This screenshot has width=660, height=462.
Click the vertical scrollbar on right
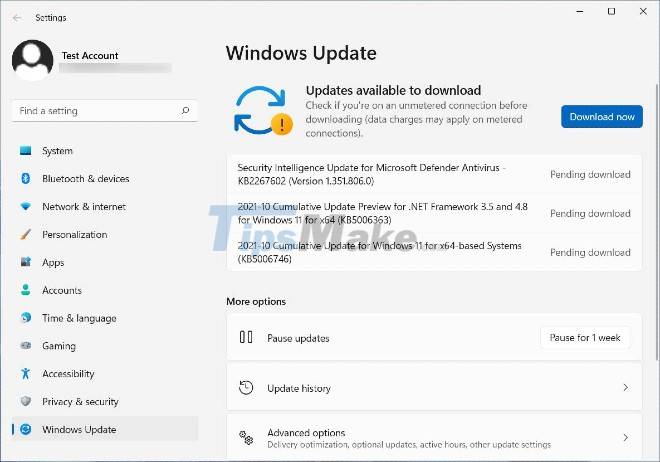click(x=657, y=222)
